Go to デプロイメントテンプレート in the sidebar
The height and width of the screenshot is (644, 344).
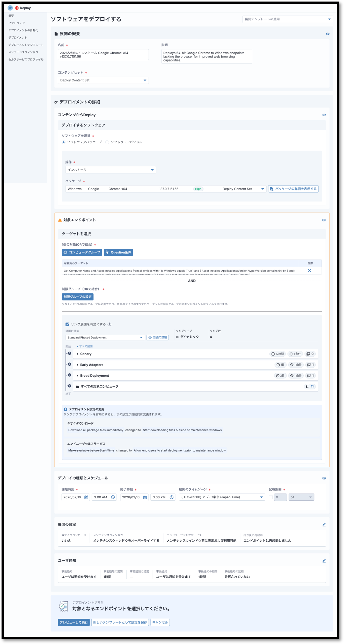click(26, 45)
